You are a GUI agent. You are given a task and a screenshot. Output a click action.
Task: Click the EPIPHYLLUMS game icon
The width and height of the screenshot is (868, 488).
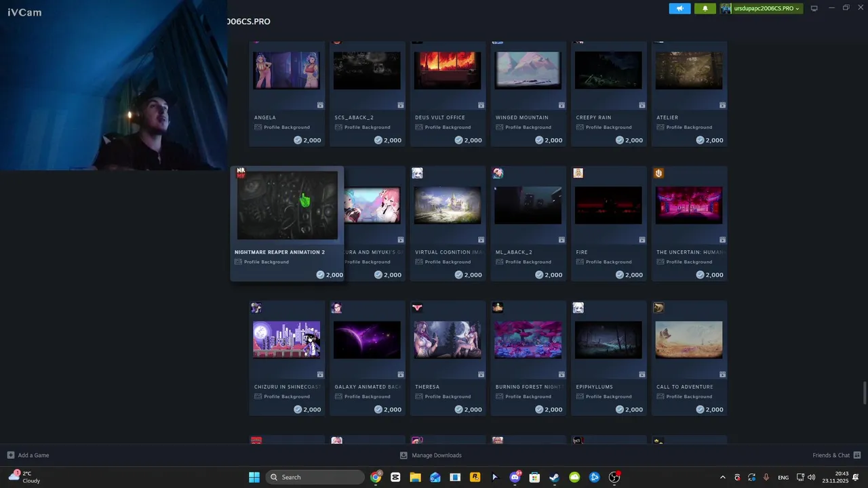pyautogui.click(x=578, y=308)
